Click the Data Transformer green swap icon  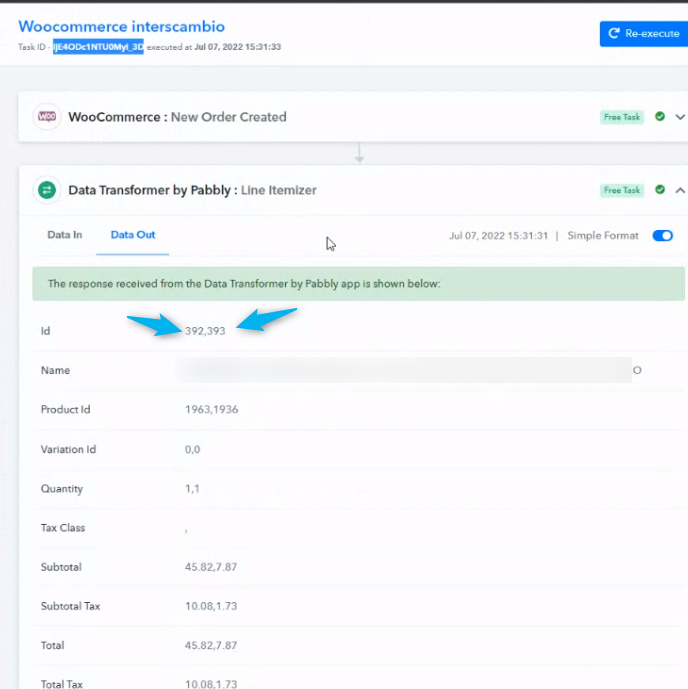tap(47, 190)
